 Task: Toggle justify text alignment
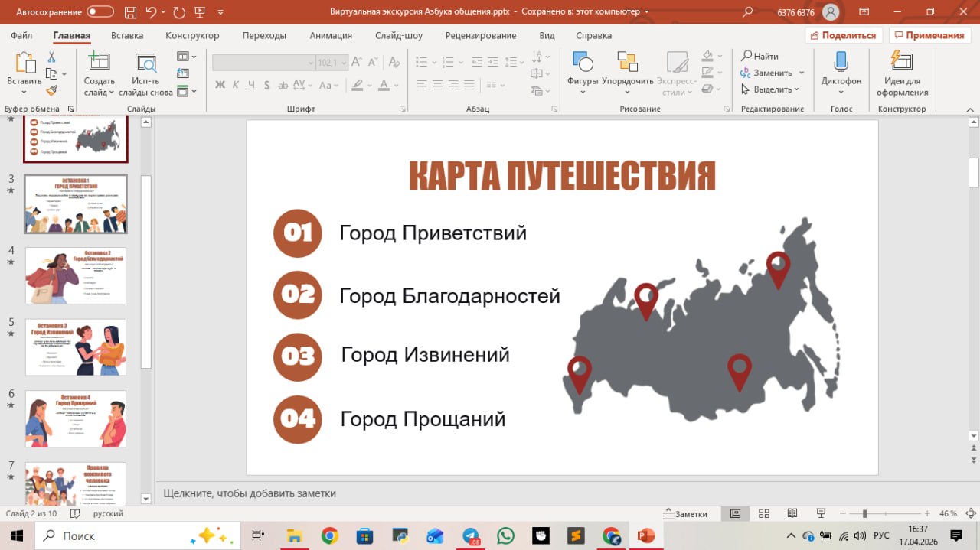469,85
